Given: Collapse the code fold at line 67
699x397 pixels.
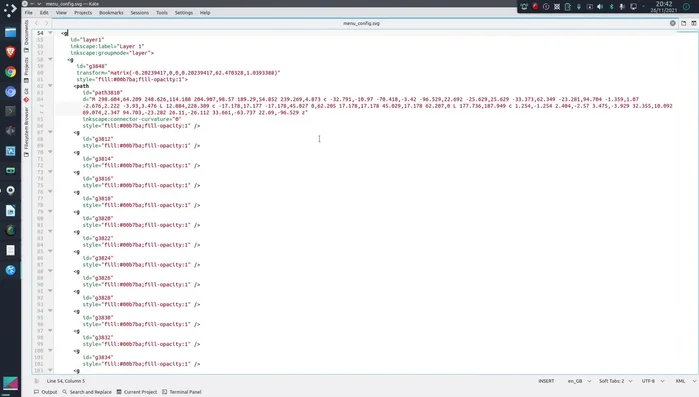Looking at the screenshot, I should point(50,132).
